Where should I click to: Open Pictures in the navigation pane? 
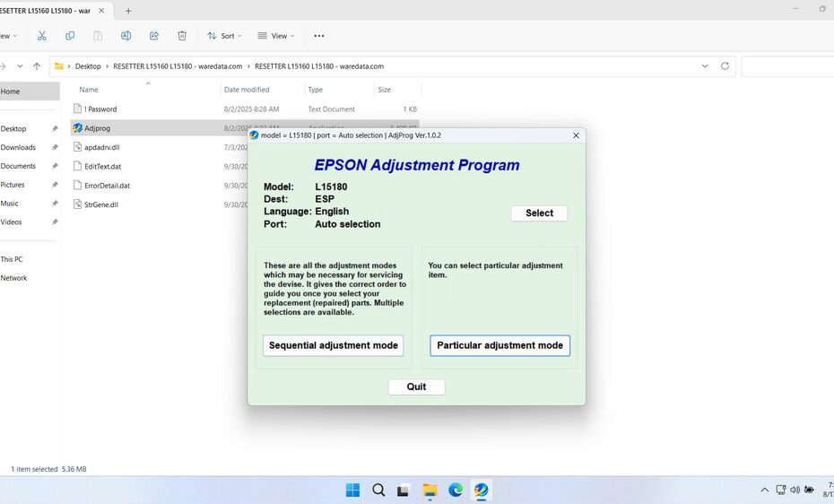[13, 185]
